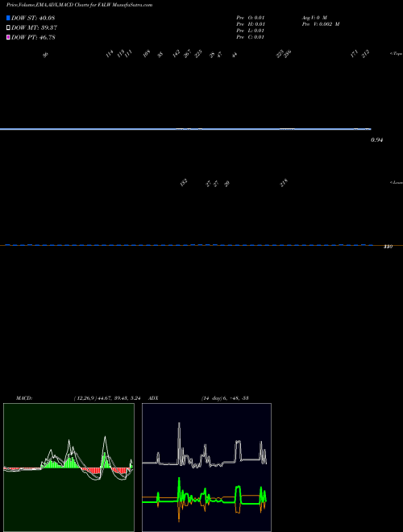Click the ADX '(14 day) 6, +48, -33' values
This screenshot has height=532, width=403.
(225, 398)
